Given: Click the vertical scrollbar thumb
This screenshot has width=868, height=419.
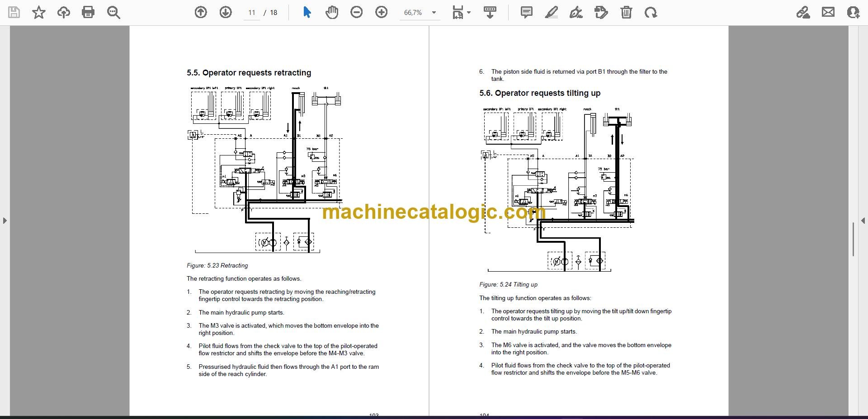Looking at the screenshot, I should click(x=853, y=239).
